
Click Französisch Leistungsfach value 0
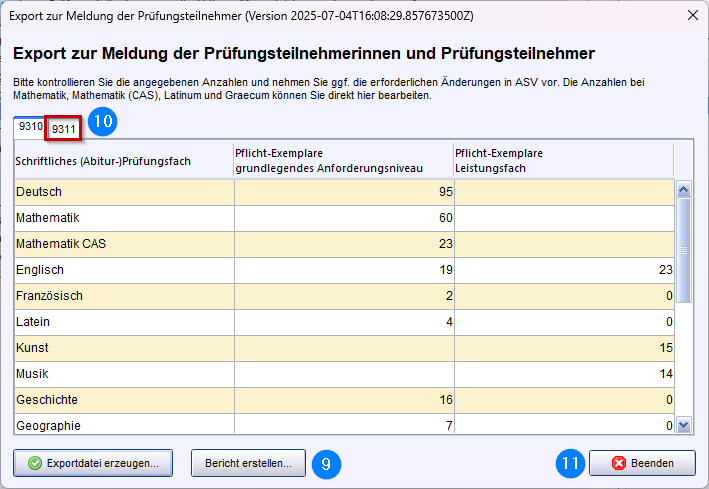click(x=565, y=296)
